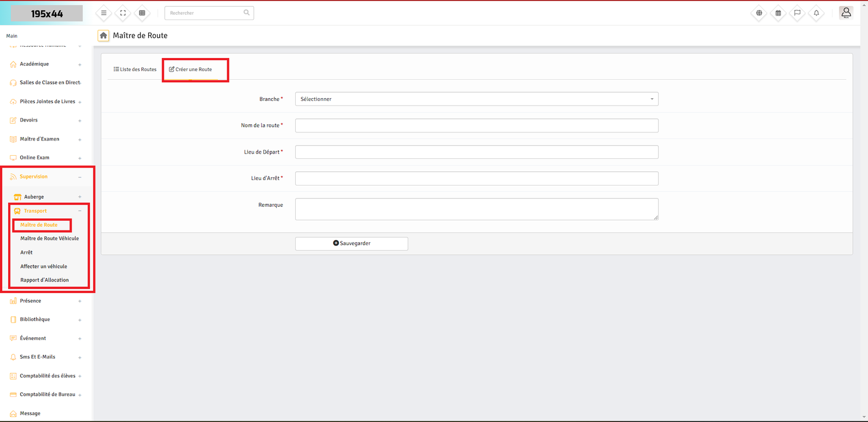The image size is (868, 422).
Task: Click the Nom de la route field
Action: [476, 126]
